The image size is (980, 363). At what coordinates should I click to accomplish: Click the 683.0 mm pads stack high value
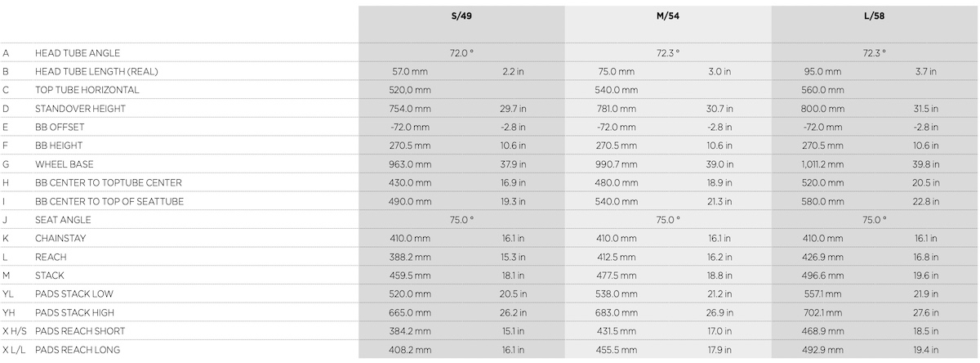[x=617, y=313]
